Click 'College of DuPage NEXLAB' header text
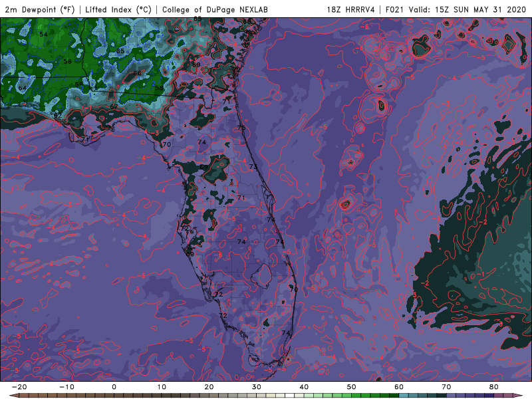532x399 pixels. (x=215, y=9)
